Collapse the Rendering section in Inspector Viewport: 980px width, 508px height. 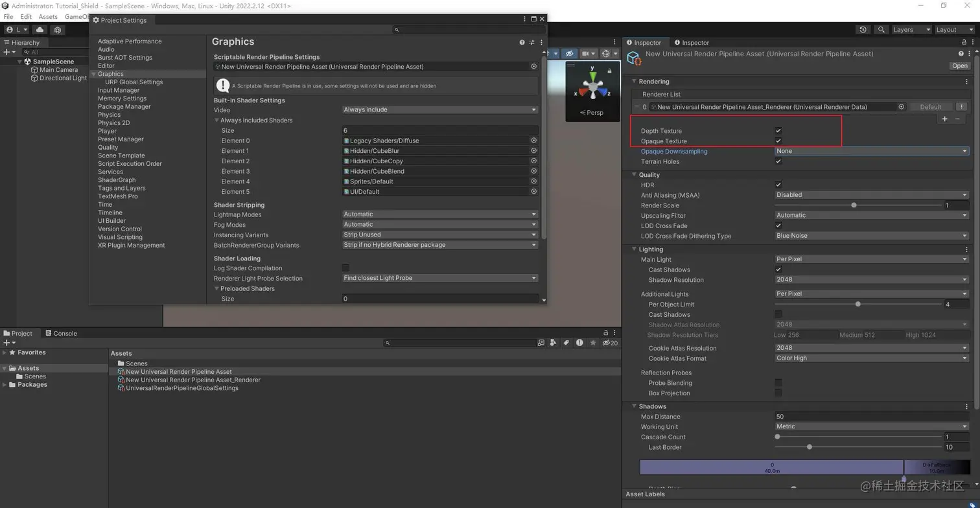(634, 82)
